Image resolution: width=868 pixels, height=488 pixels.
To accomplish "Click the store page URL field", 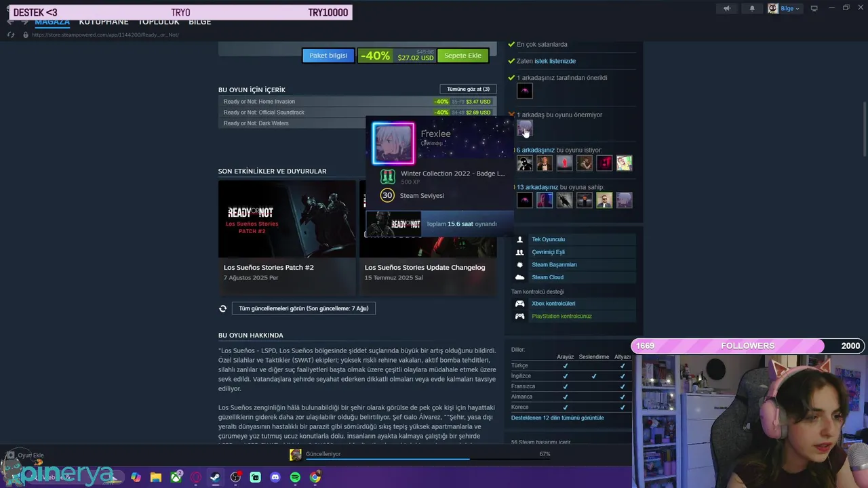I will coord(105,35).
